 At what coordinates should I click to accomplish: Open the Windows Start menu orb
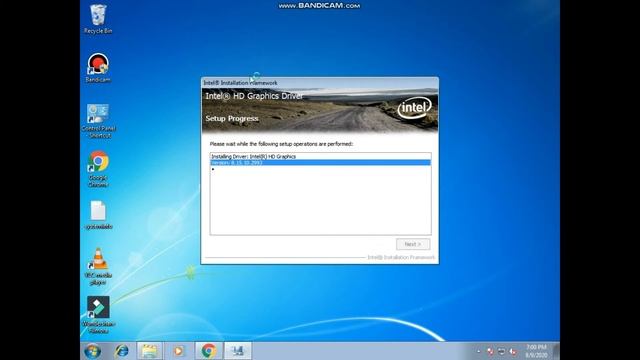point(92,351)
